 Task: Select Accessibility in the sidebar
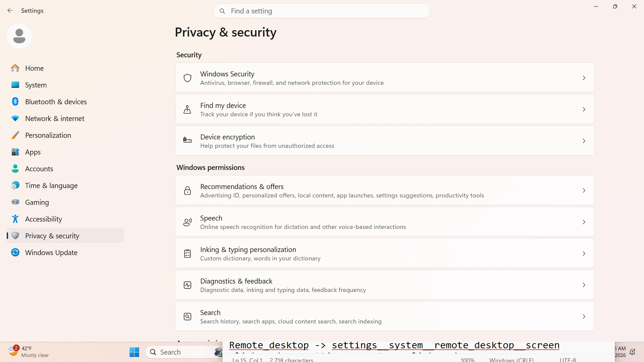coord(65,219)
